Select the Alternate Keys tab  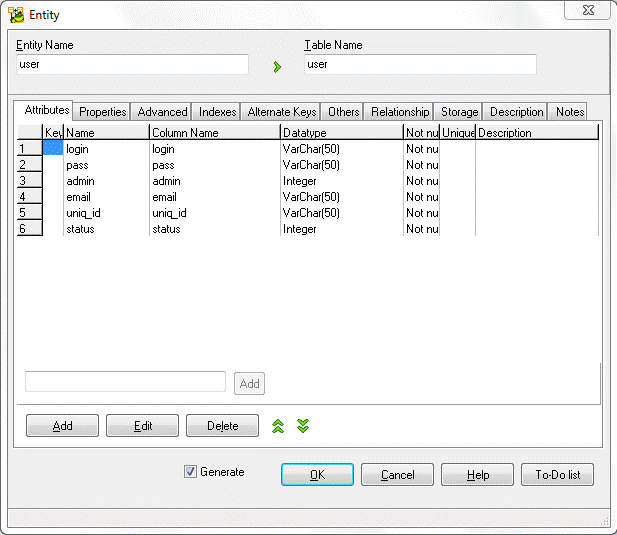(281, 112)
